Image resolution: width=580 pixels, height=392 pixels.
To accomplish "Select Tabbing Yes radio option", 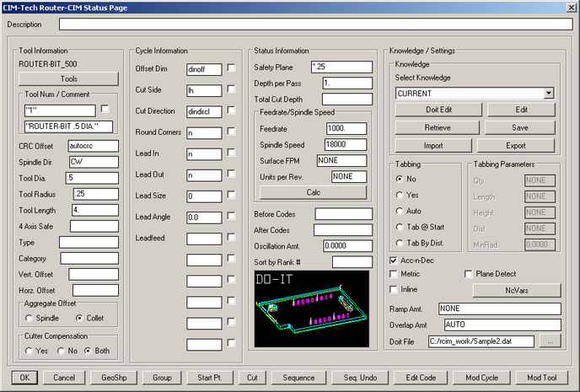I will [399, 195].
